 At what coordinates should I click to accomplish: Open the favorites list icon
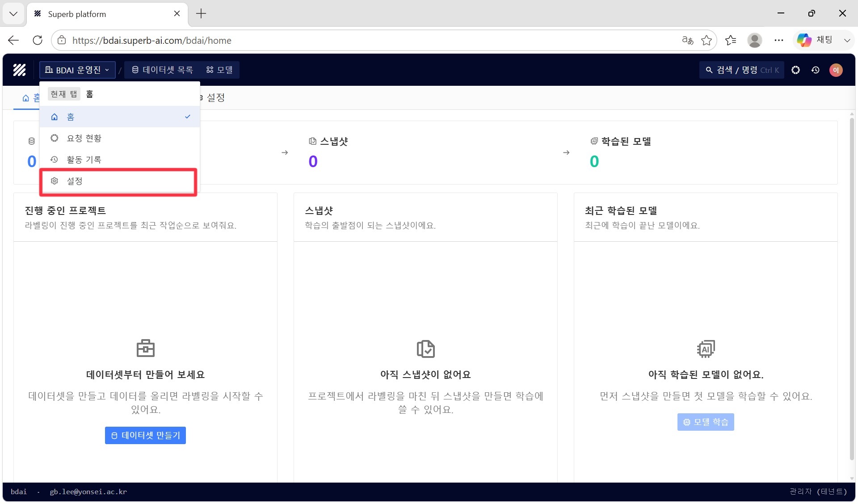coord(731,40)
